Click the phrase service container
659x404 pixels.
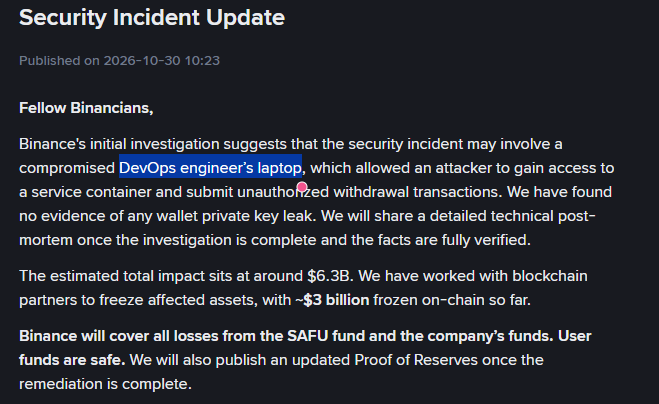click(91, 192)
